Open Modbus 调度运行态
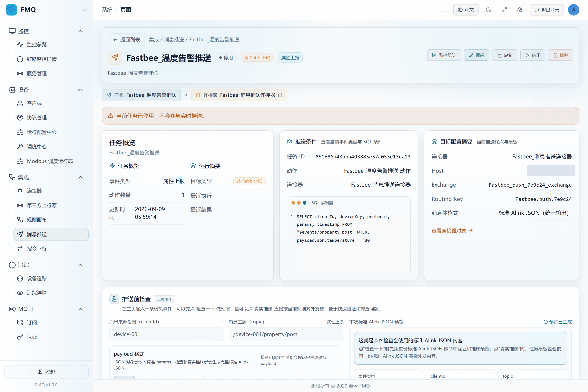Viewport: 588px width, 392px height. click(51, 161)
